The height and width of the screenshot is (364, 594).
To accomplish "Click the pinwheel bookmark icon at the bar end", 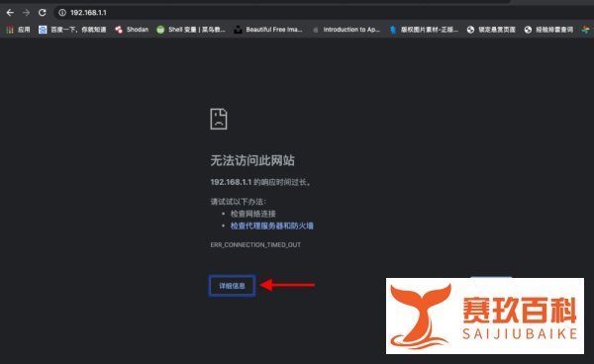I will coord(586,30).
